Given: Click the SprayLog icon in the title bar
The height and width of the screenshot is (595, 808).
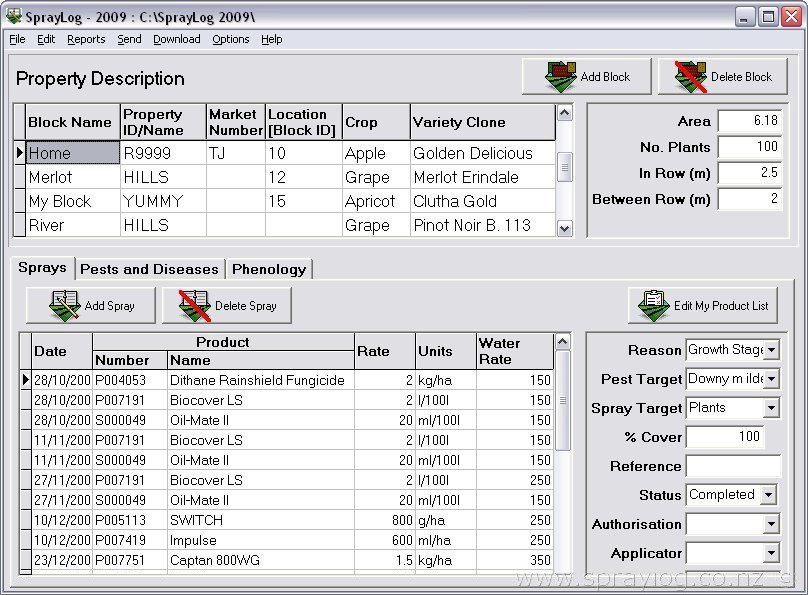Looking at the screenshot, I should pos(14,15).
